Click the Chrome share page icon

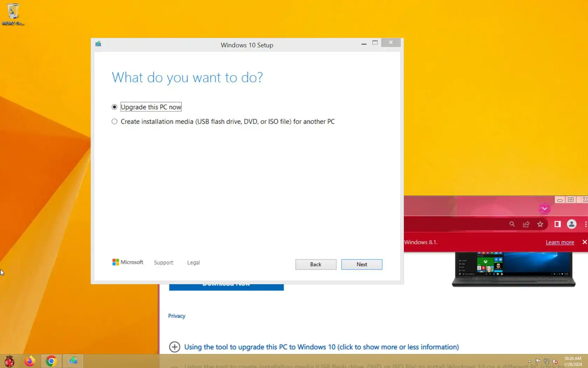(x=526, y=224)
